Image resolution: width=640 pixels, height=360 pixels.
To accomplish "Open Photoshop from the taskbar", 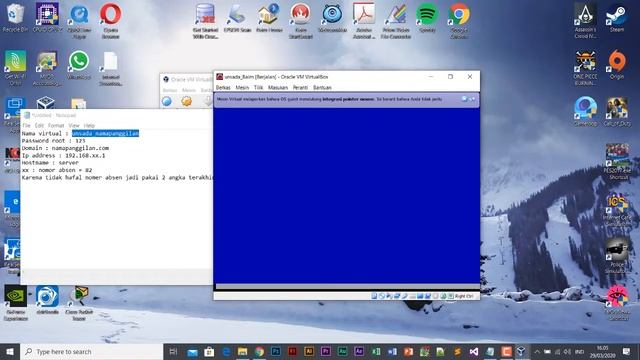I will (276, 351).
